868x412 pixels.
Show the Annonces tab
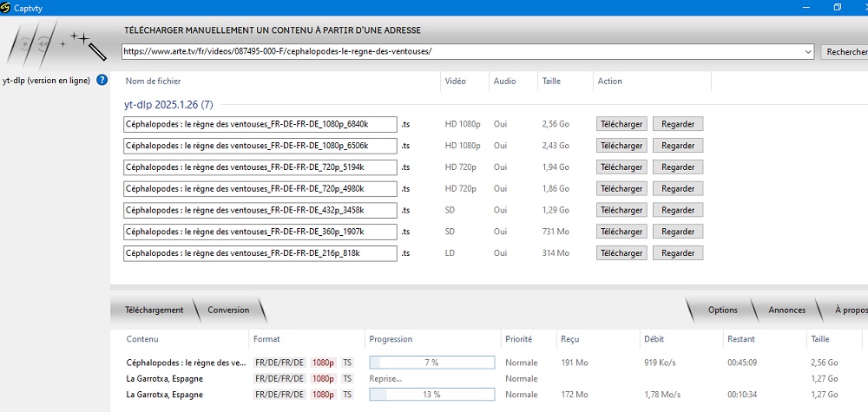tap(786, 310)
